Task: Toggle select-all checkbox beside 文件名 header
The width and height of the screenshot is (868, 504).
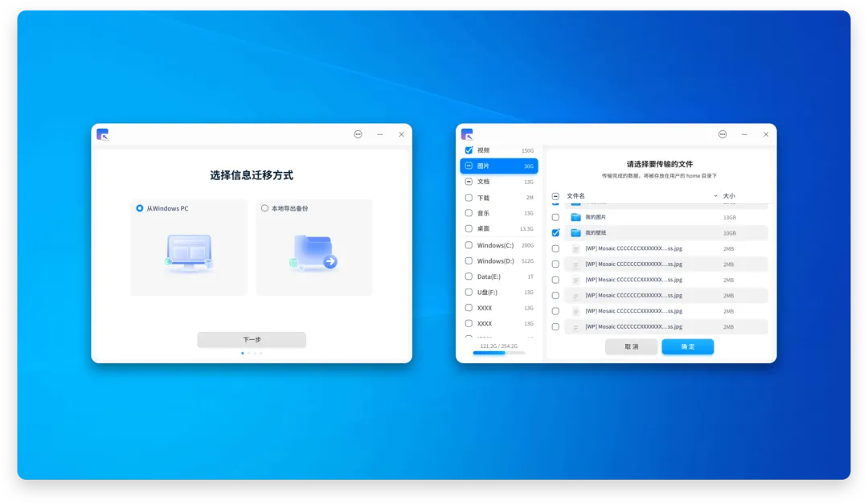Action: point(555,196)
